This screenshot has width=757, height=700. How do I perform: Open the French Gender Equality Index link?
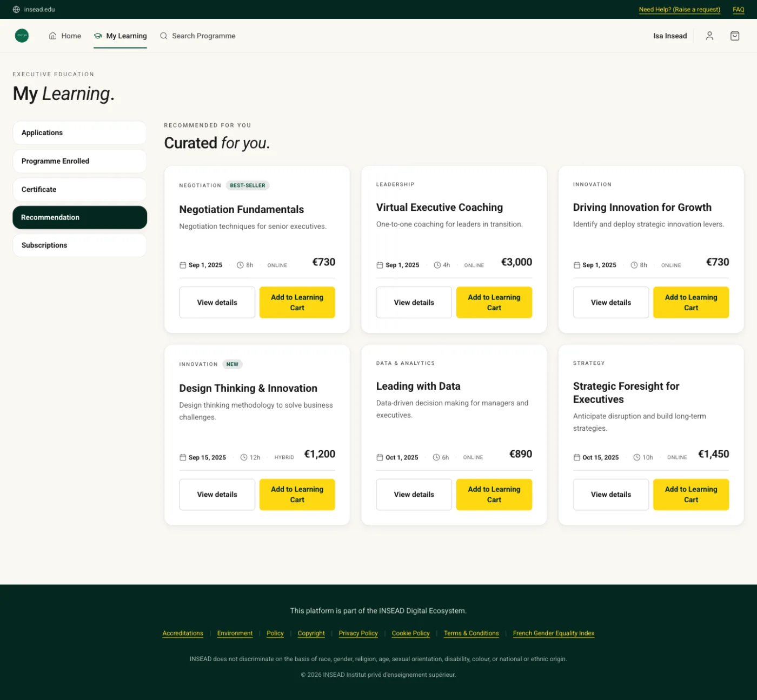click(x=554, y=634)
